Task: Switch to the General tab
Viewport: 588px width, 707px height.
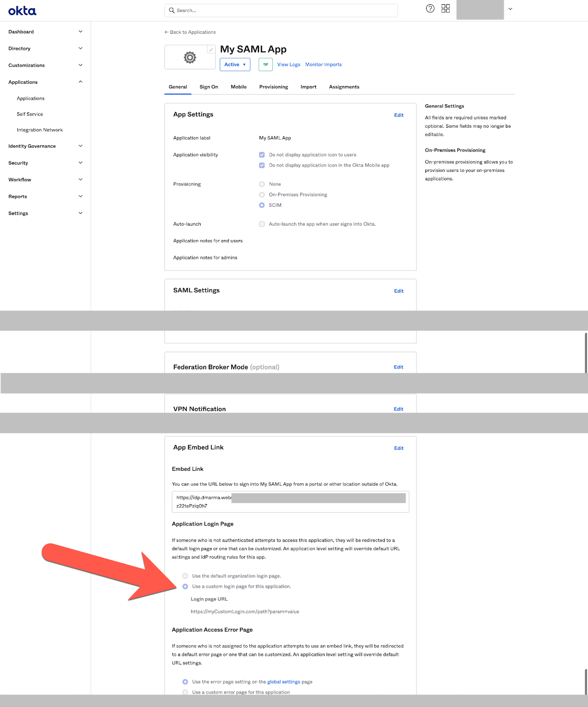Action: pyautogui.click(x=178, y=87)
